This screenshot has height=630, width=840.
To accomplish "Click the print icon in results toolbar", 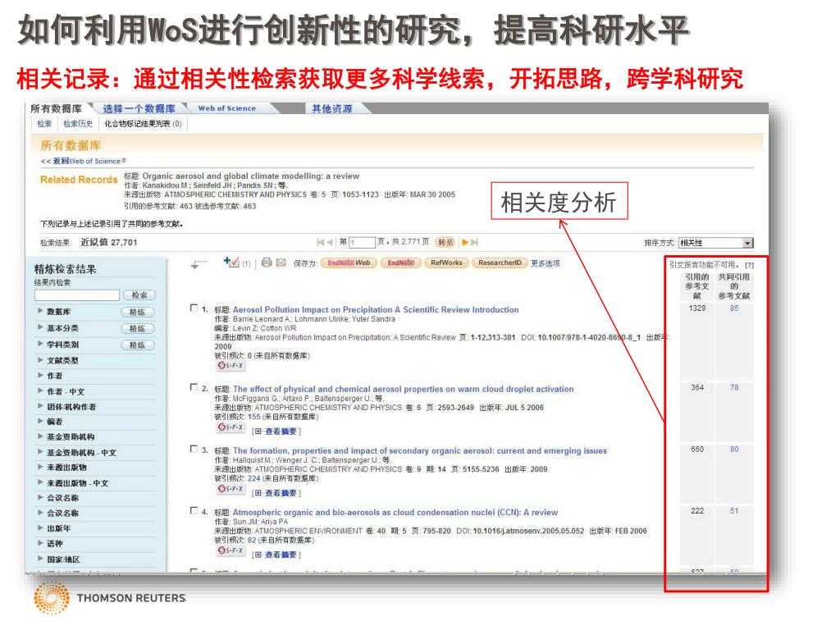I will (x=267, y=262).
